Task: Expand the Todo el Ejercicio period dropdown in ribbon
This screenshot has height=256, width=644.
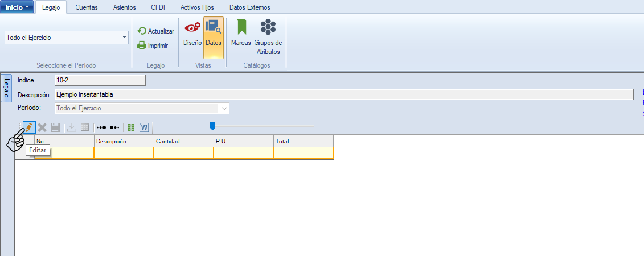Action: (x=124, y=38)
